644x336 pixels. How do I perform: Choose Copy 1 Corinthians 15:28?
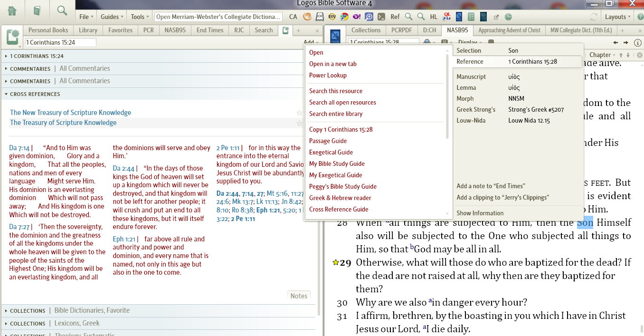[x=341, y=129]
